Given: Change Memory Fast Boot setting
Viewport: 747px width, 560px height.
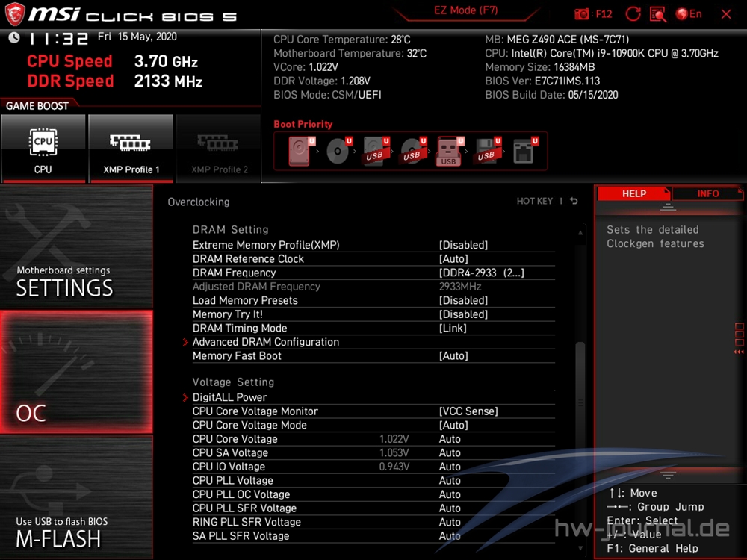Looking at the screenshot, I should (373, 355).
